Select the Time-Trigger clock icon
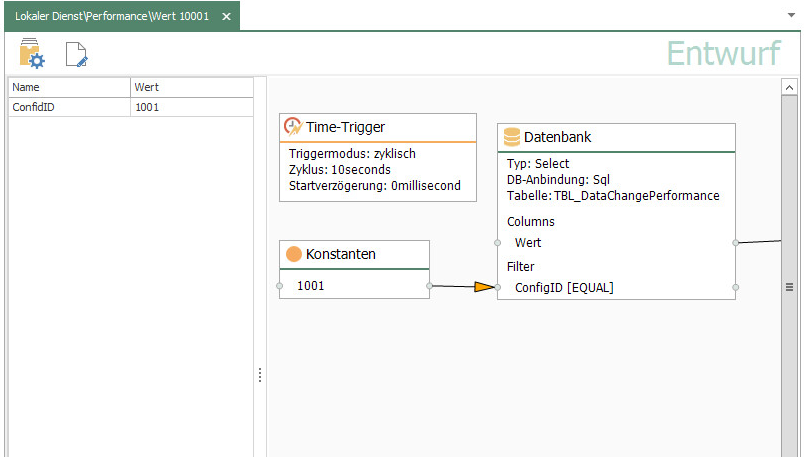The image size is (804, 457). [293, 127]
